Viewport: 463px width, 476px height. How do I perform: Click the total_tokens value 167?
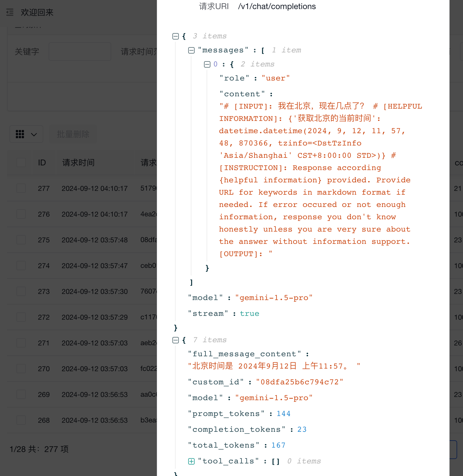point(278,445)
